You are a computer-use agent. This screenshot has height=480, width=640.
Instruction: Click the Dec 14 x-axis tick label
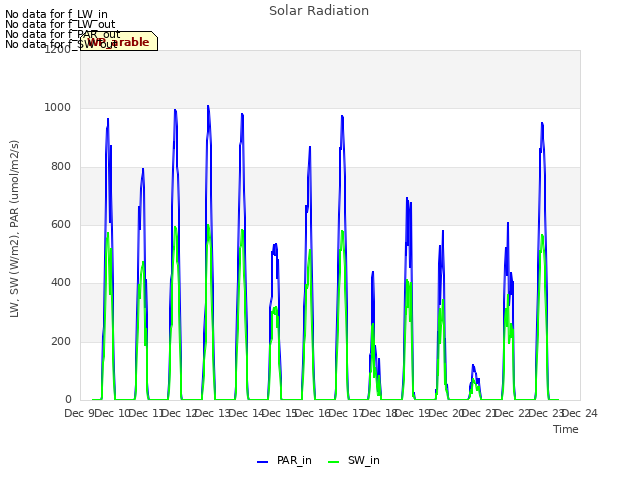click(246, 413)
